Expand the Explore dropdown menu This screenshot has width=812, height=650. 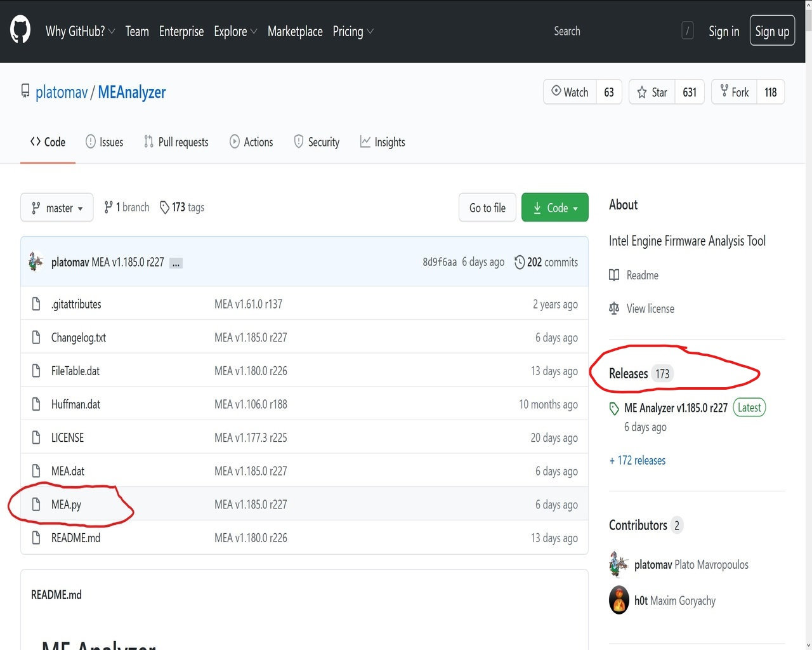235,31
